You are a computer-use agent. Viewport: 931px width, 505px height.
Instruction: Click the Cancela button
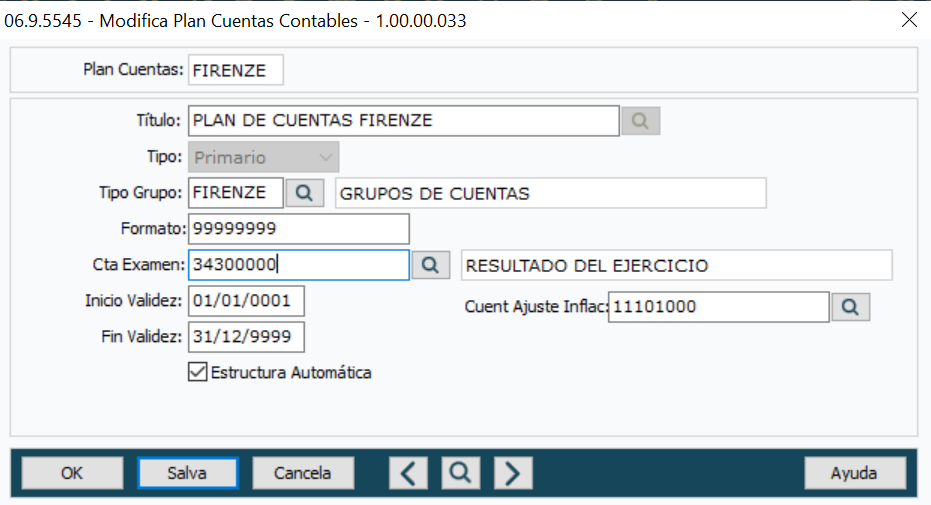(303, 473)
